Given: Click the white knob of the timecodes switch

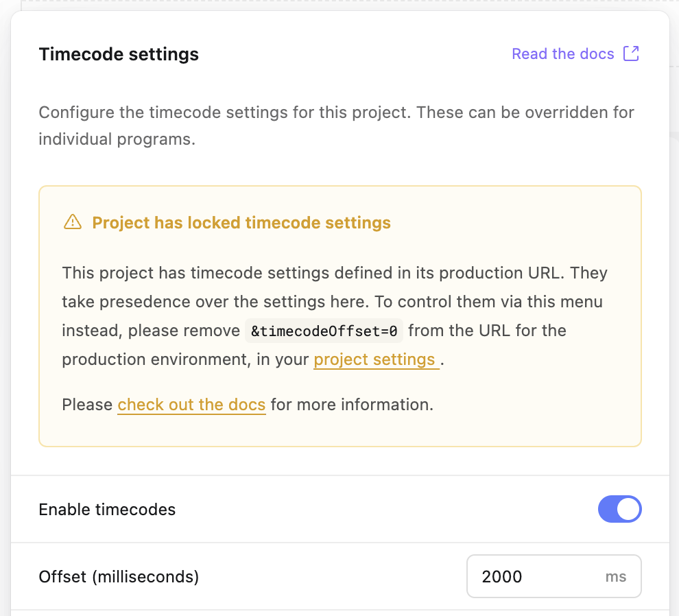Looking at the screenshot, I should [x=628, y=509].
